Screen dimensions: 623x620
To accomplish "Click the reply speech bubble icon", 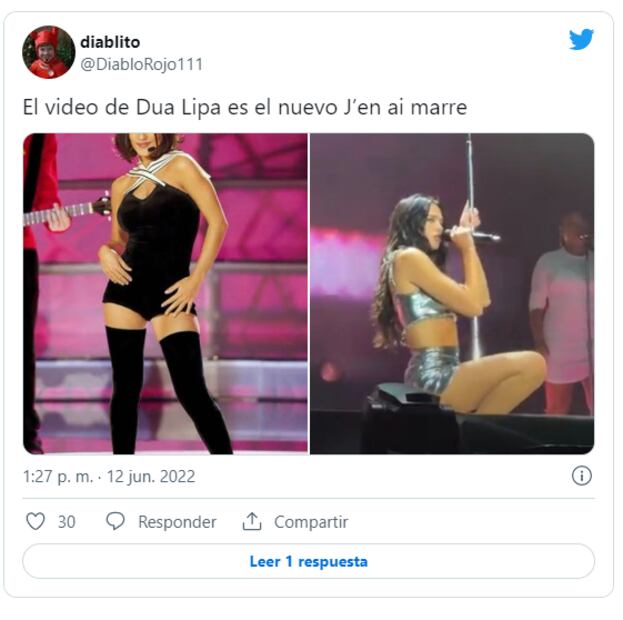I will pyautogui.click(x=116, y=521).
